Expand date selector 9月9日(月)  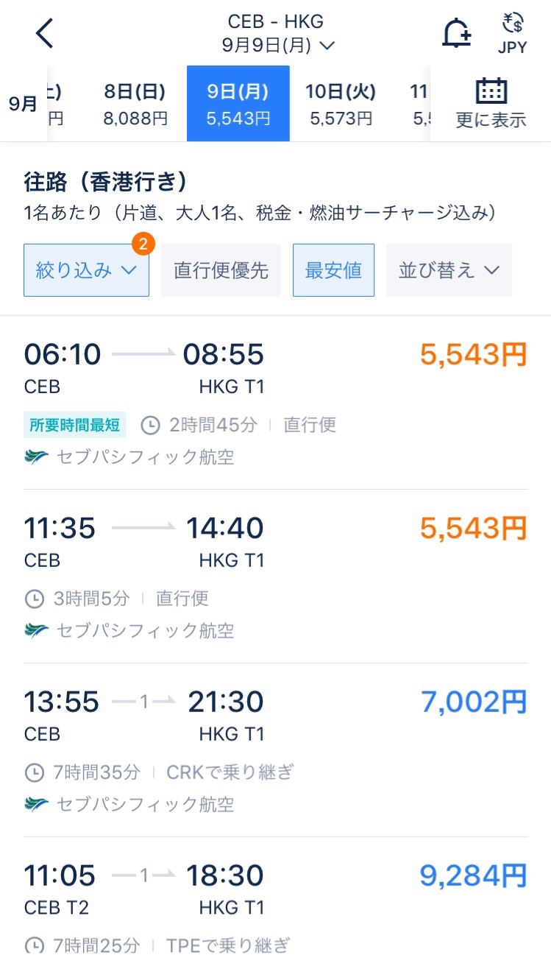[278, 46]
